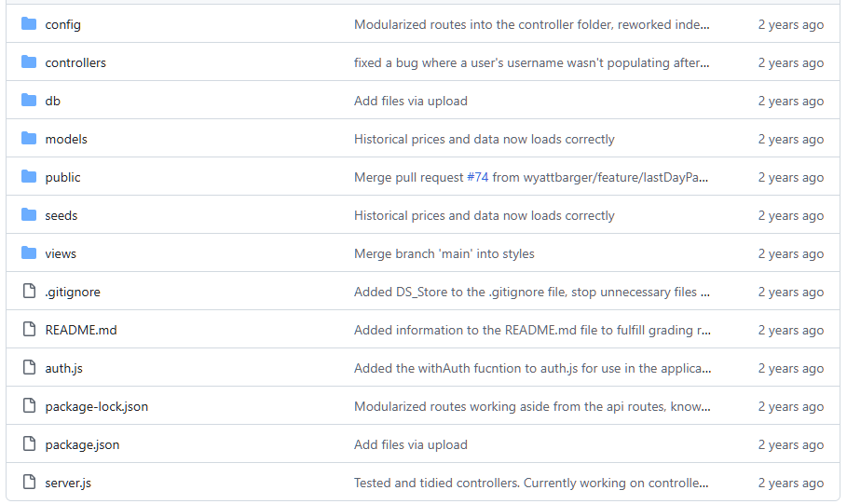Click '2 years ago' in views row
This screenshot has height=504, width=847.
pos(791,254)
